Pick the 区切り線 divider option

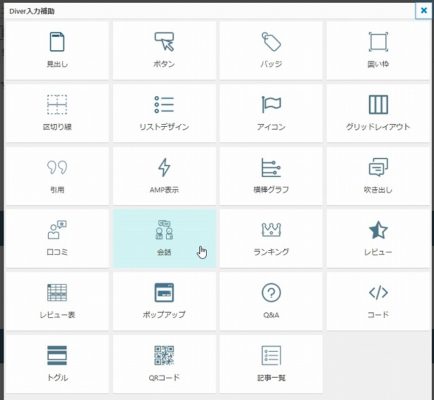(57, 113)
